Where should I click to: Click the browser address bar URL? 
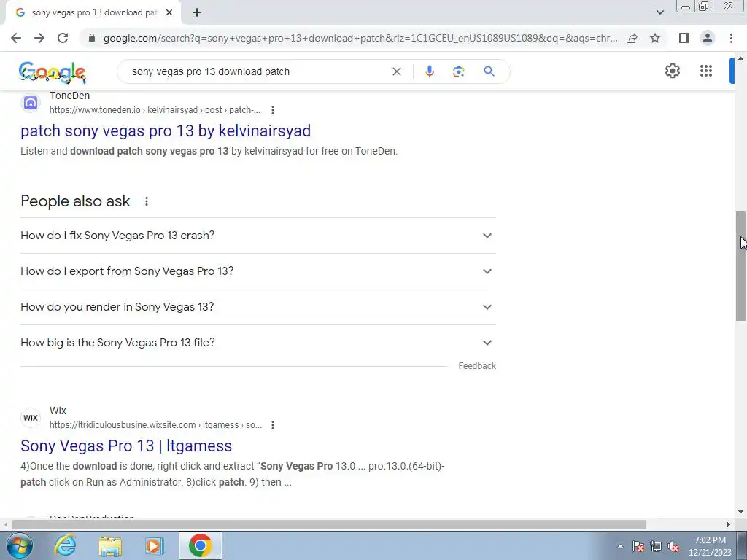pos(360,38)
